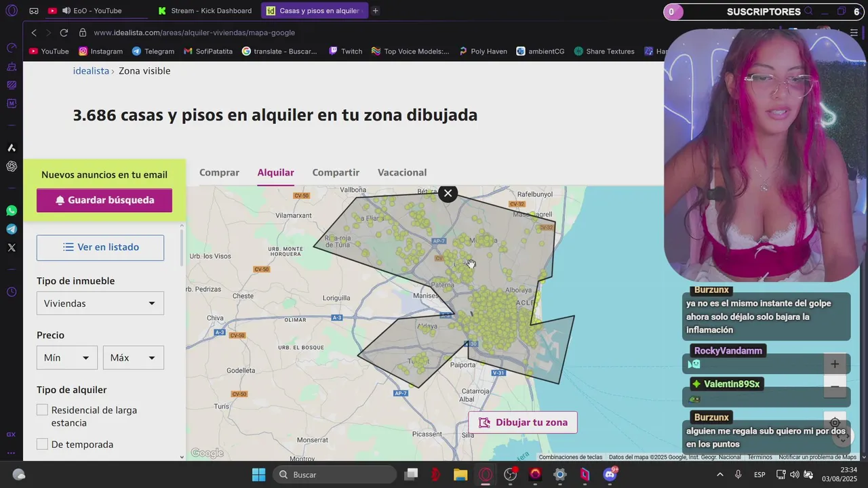
Task: Open a new browser tab
Action: click(376, 11)
